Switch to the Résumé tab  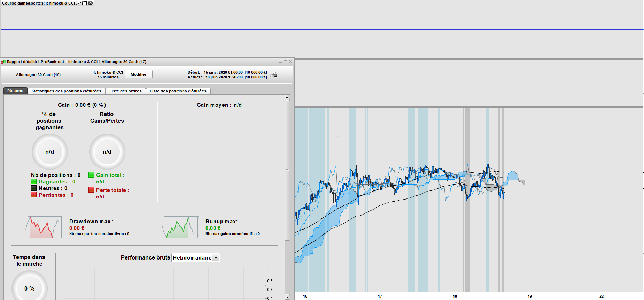click(15, 91)
